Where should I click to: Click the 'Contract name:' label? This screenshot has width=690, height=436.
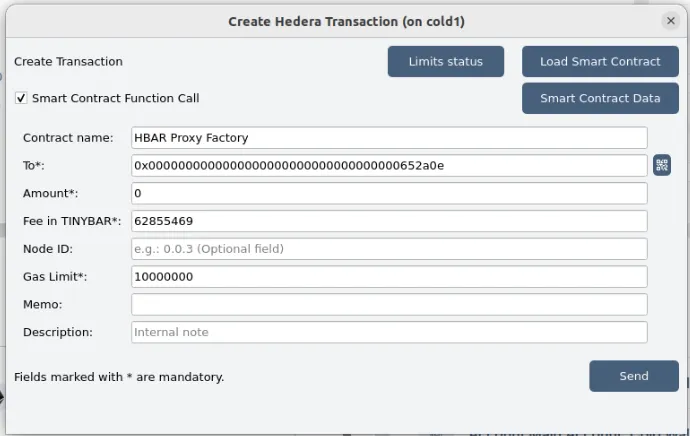(68, 138)
